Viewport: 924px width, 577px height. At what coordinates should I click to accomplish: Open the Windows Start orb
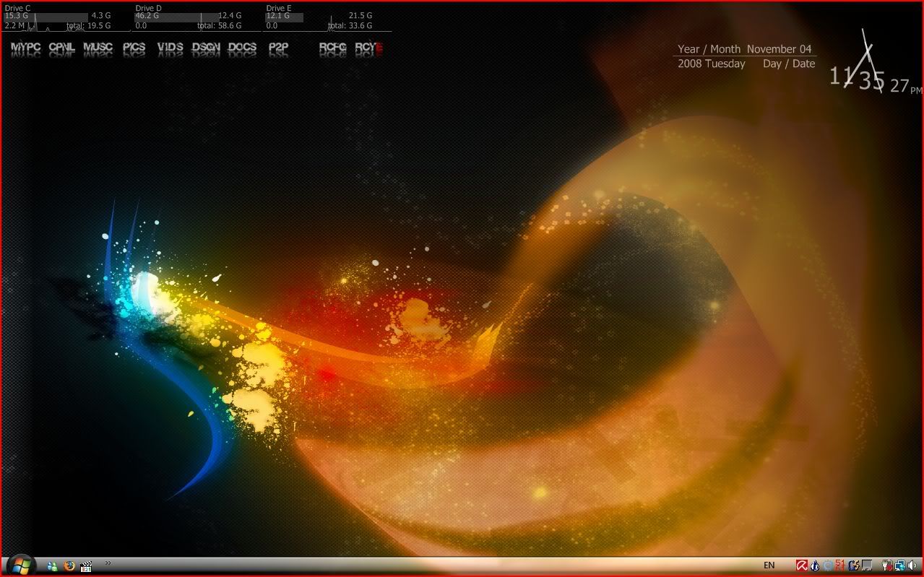click(x=20, y=565)
